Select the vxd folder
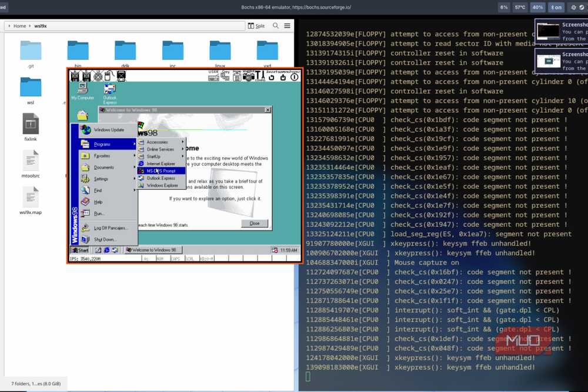The width and height of the screenshot is (588, 392). 268,54
